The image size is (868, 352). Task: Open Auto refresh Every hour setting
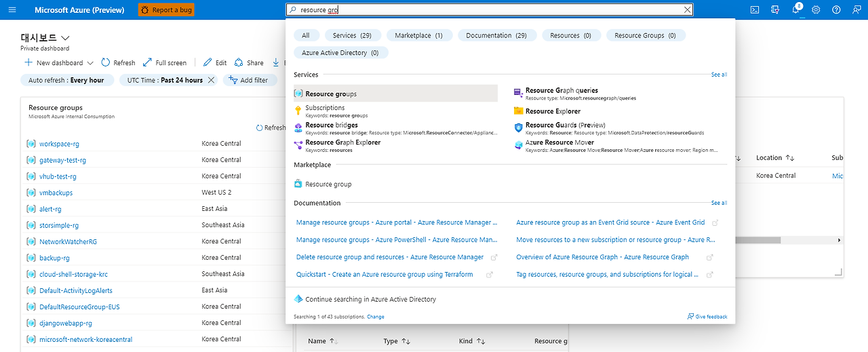coord(66,80)
